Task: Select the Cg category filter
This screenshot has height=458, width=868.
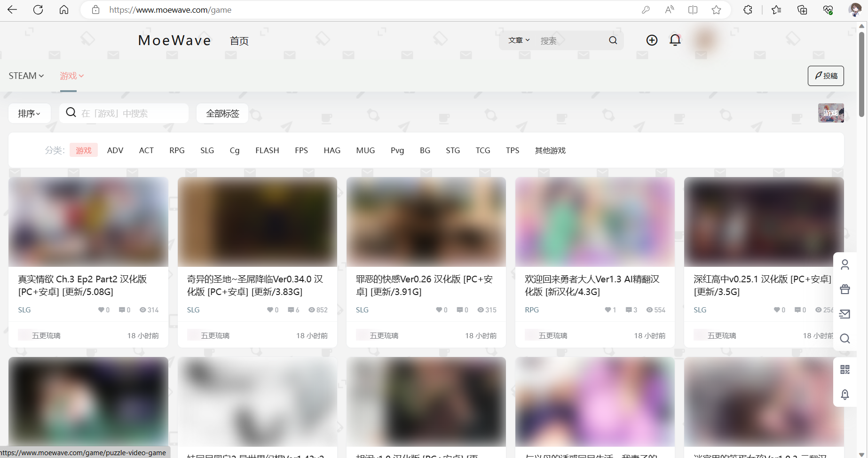Action: pos(235,150)
